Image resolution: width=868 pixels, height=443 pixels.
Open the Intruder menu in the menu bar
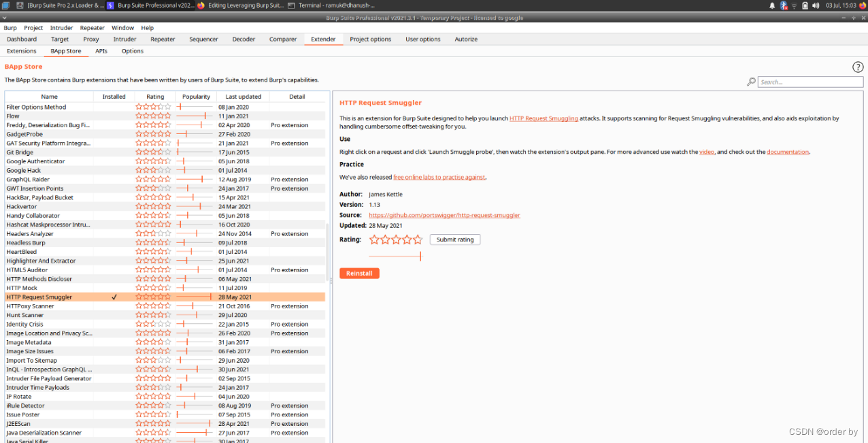pyautogui.click(x=62, y=28)
